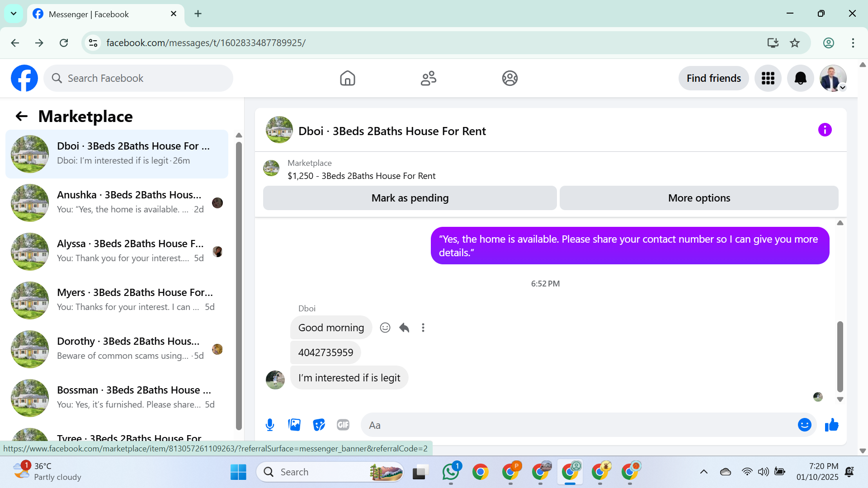Open the Alyssa conversation
The width and height of the screenshot is (868, 488).
117,252
